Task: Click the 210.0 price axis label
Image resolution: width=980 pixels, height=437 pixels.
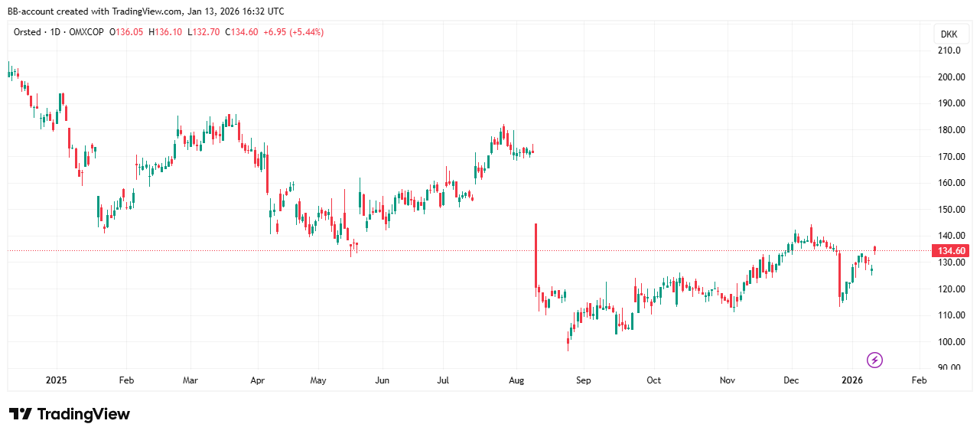Action: tap(949, 51)
